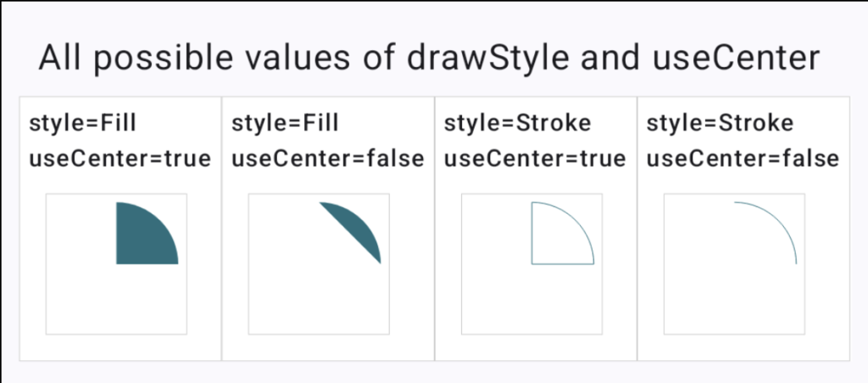Click 'style=Fill' label in second card
This screenshot has height=383, width=868.
coord(285,124)
